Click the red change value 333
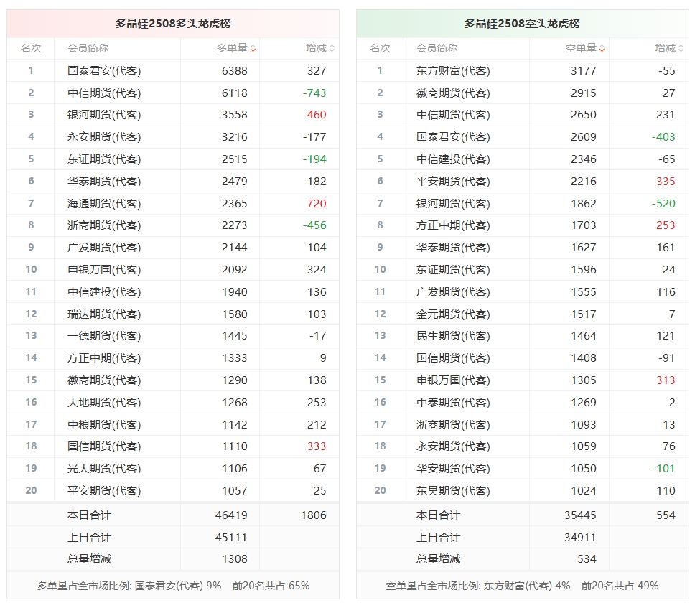Image resolution: width=700 pixels, height=608 pixels. [x=317, y=446]
